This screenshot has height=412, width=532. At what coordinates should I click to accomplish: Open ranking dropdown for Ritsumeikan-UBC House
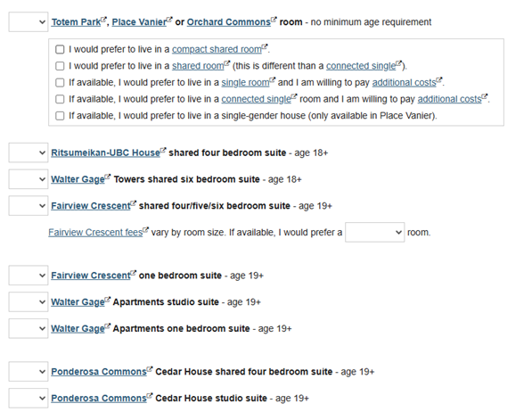[29, 152]
